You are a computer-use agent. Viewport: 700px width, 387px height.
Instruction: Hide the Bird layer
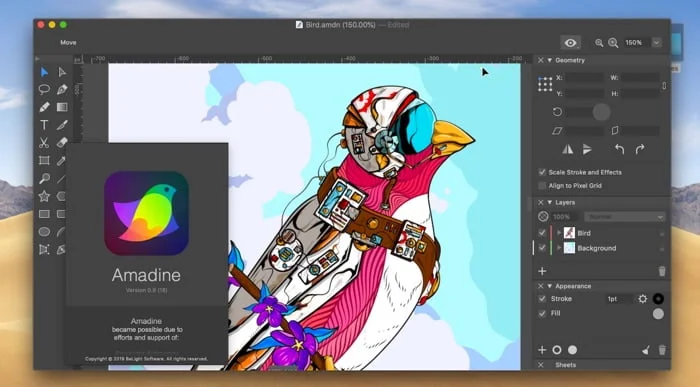pyautogui.click(x=542, y=233)
